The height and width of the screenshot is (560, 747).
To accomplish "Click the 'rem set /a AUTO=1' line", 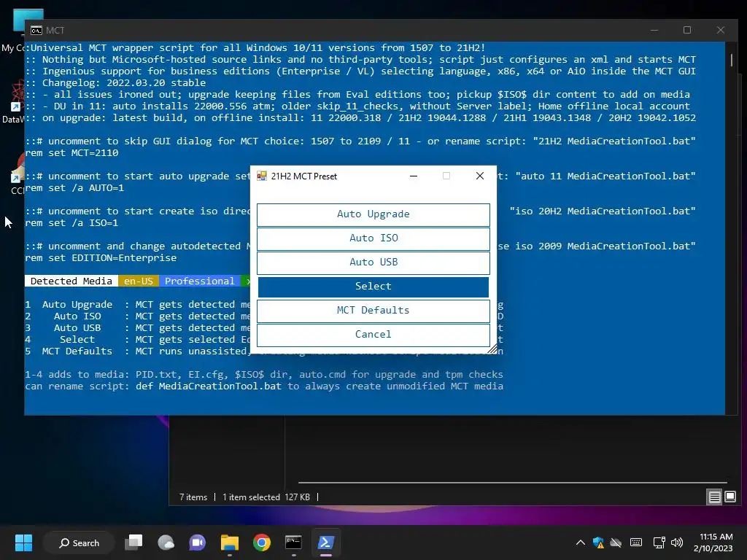I will [75, 188].
